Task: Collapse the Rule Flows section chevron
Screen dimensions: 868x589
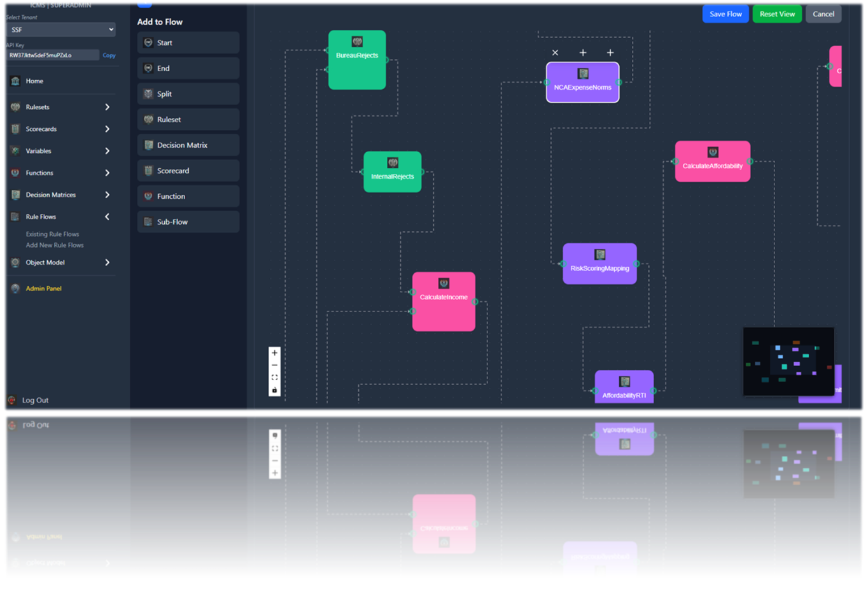Action: (107, 216)
